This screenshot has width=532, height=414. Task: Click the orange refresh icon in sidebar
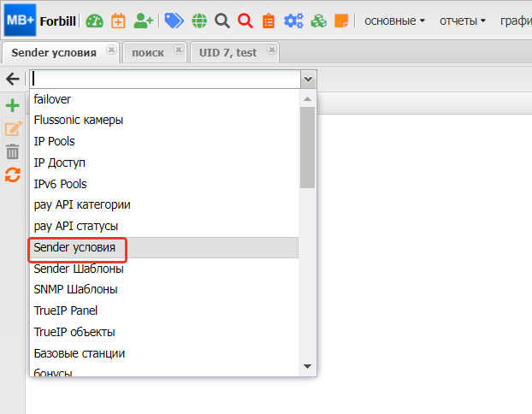13,174
